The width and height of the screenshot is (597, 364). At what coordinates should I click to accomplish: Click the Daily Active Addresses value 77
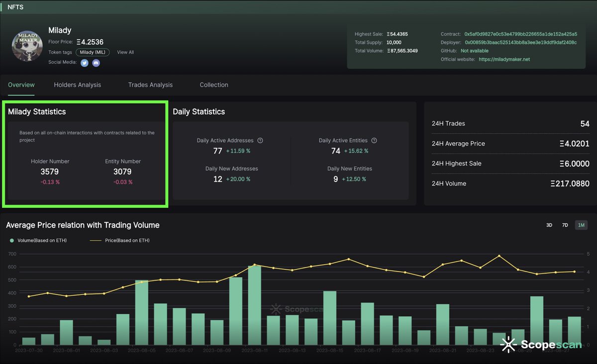[217, 151]
